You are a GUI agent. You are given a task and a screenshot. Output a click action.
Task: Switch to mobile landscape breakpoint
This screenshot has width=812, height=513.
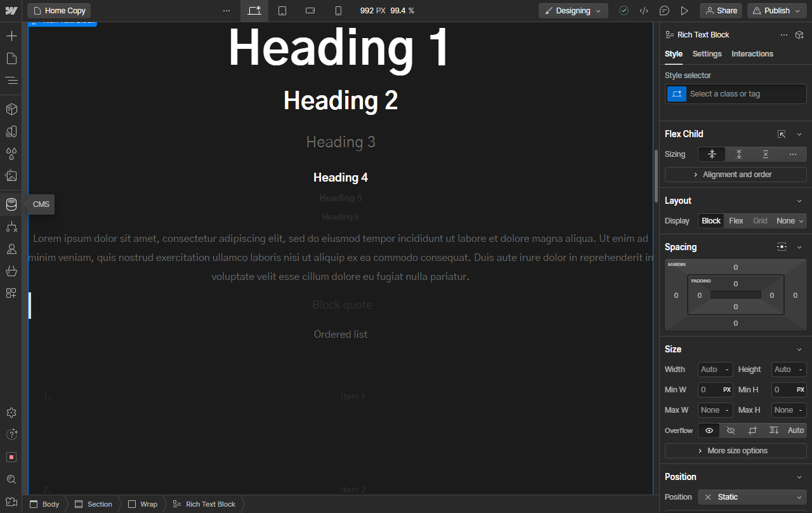[x=310, y=11]
